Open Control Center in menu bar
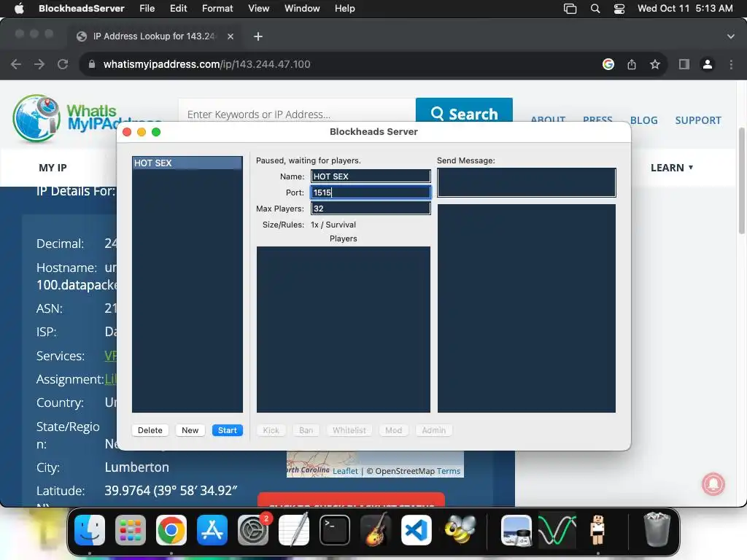The width and height of the screenshot is (747, 560). pyautogui.click(x=619, y=9)
